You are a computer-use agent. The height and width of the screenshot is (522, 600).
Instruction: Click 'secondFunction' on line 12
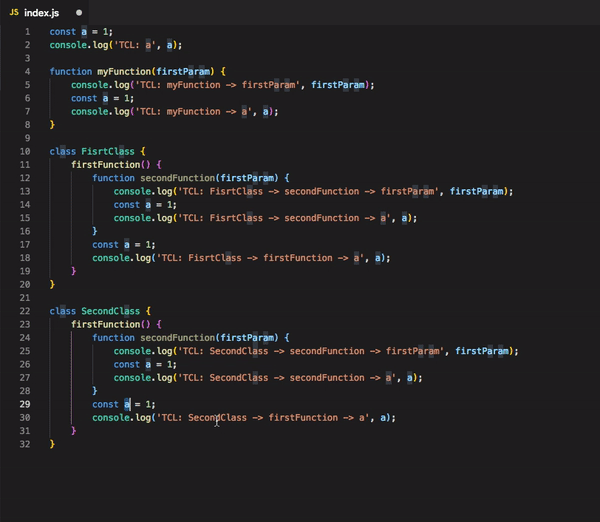pyautogui.click(x=178, y=178)
